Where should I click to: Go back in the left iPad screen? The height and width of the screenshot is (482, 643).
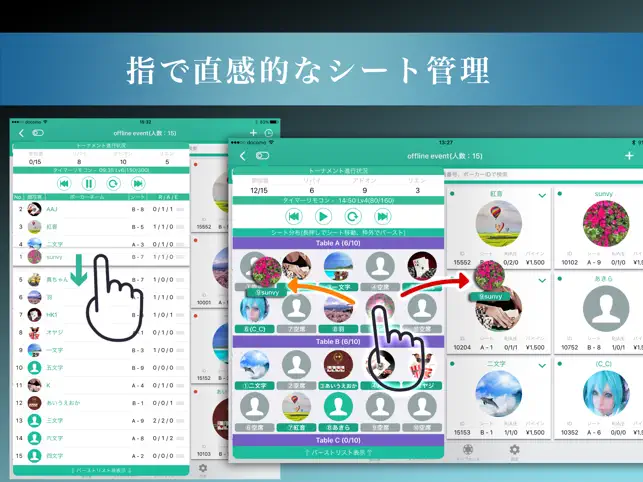(21, 133)
